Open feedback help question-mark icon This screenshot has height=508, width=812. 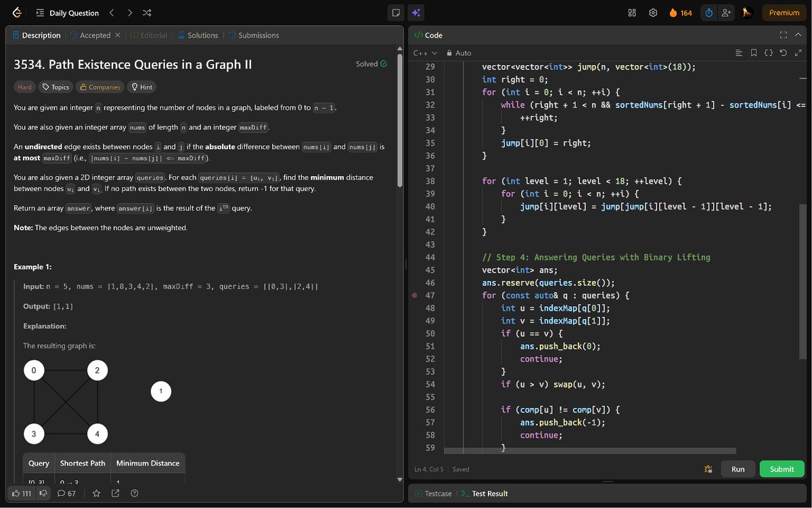(134, 493)
